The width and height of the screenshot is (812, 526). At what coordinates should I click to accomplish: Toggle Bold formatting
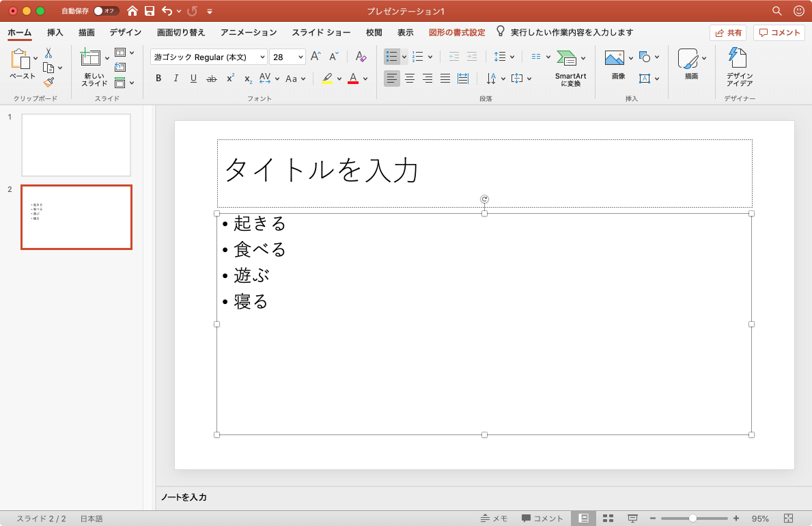click(x=158, y=79)
